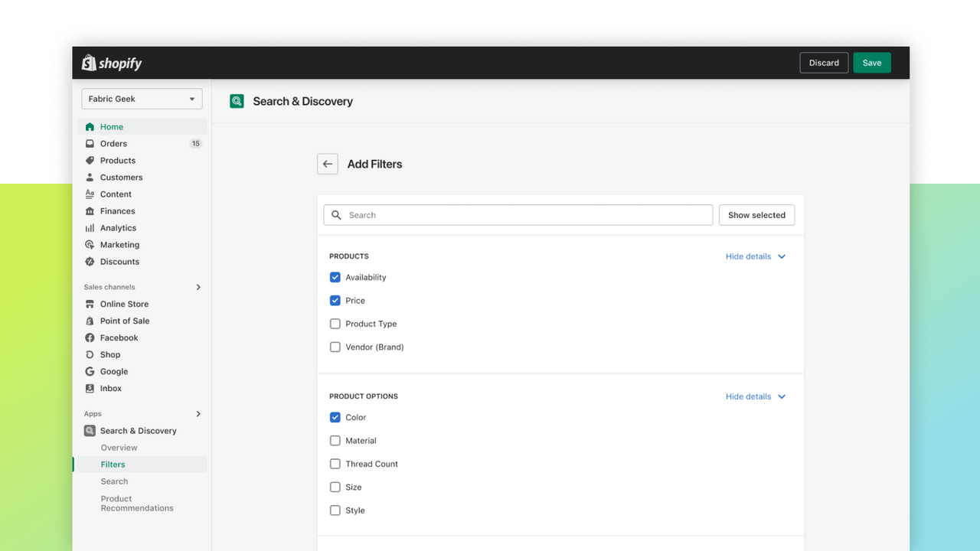This screenshot has width=980, height=551.
Task: Click the Shopify logo in header
Action: tap(112, 63)
